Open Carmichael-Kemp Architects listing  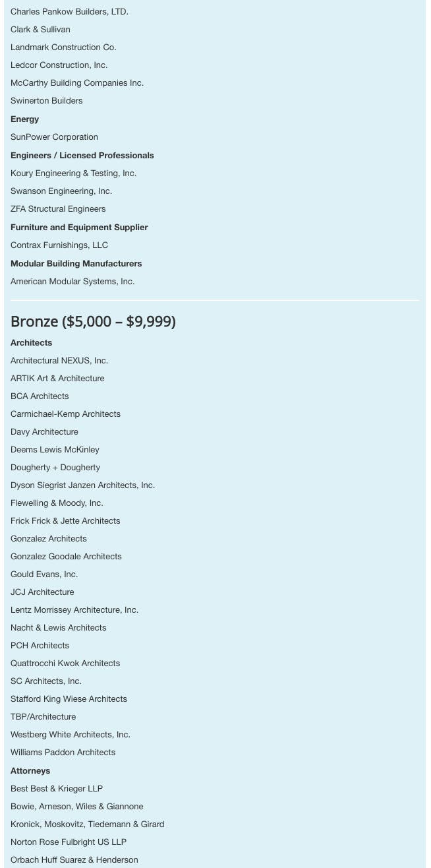point(65,414)
